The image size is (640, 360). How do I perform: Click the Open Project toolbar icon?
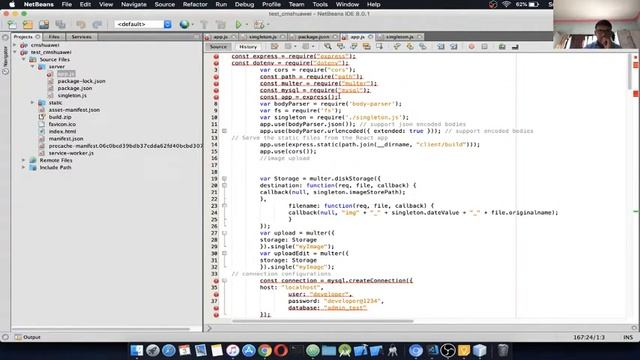pyautogui.click(x=44, y=24)
